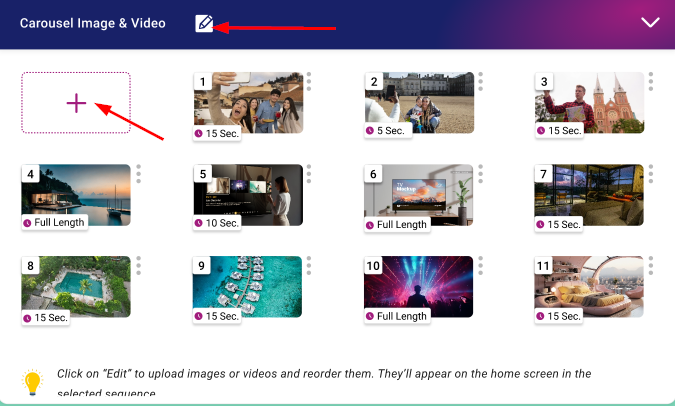675x406 pixels.
Task: Click the Full Length label on item 4
Action: (54, 223)
